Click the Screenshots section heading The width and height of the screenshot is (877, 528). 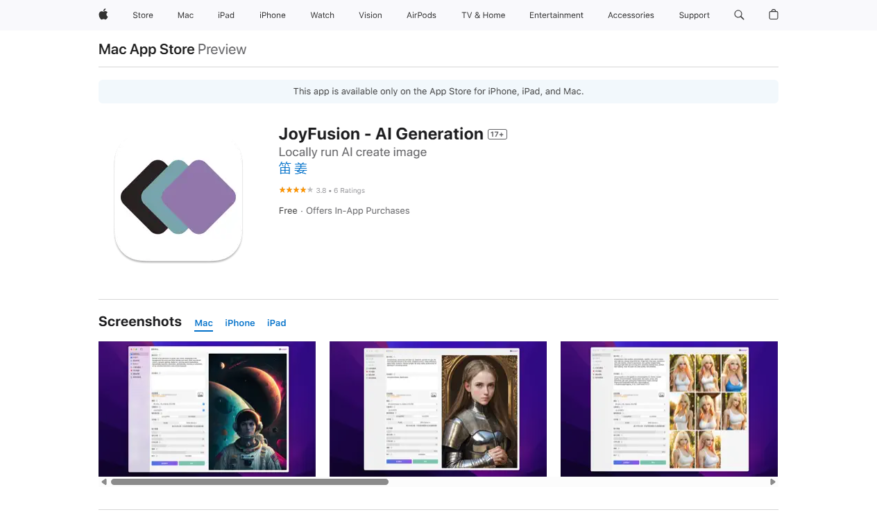pos(140,322)
